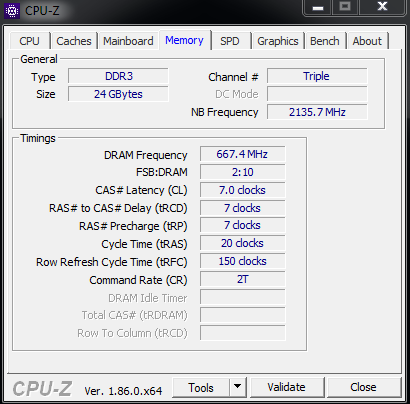Minimize the CPU-Z window
This screenshot has height=404, width=410.
pyautogui.click(x=318, y=7)
